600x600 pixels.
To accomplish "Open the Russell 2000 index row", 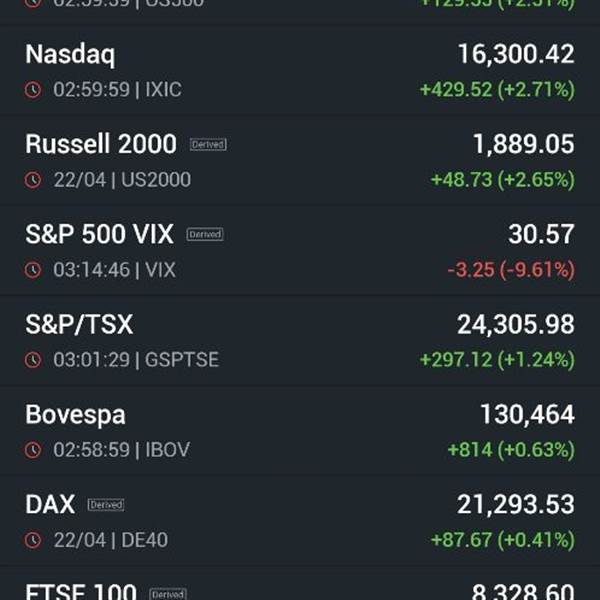I will 300,160.
